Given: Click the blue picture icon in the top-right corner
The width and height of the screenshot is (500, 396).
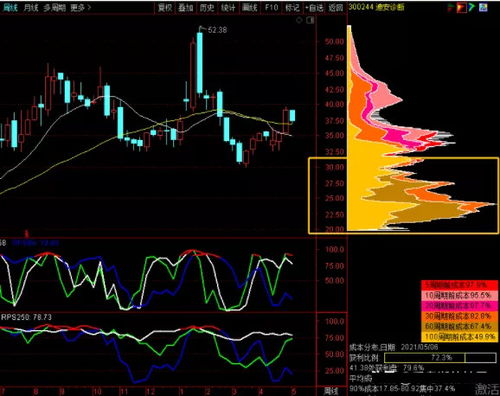Looking at the screenshot, I should click(x=483, y=7).
